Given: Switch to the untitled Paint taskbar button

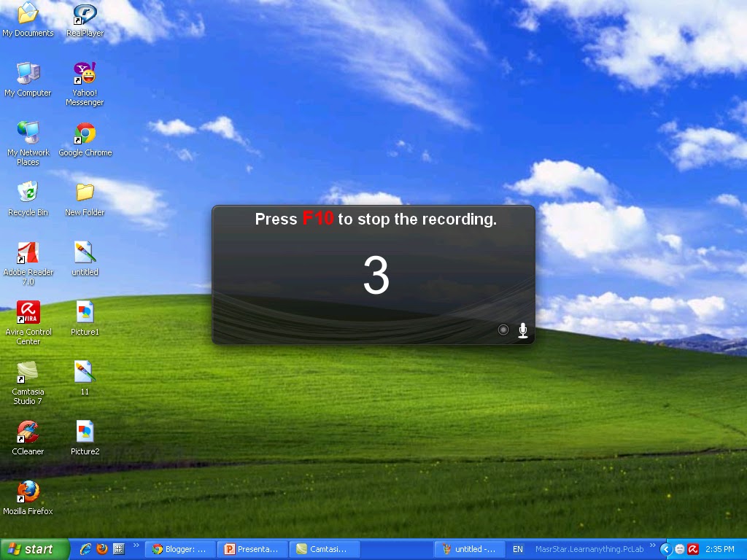Looking at the screenshot, I should click(x=470, y=549).
